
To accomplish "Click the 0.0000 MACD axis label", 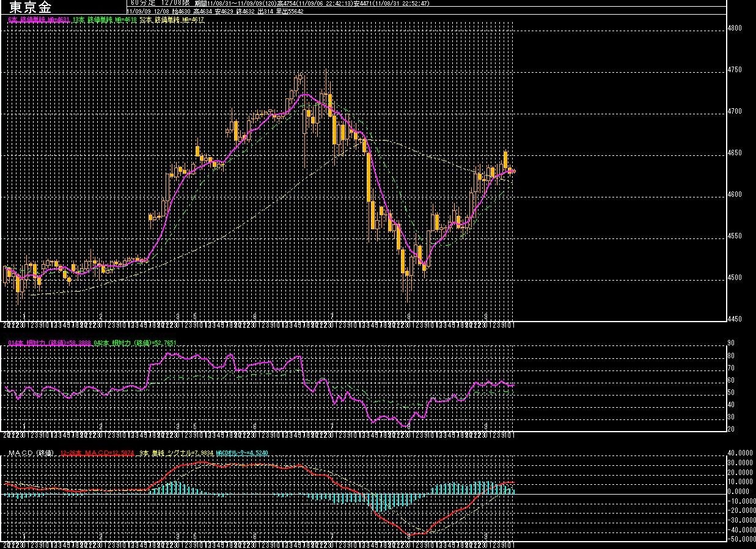I will [738, 492].
